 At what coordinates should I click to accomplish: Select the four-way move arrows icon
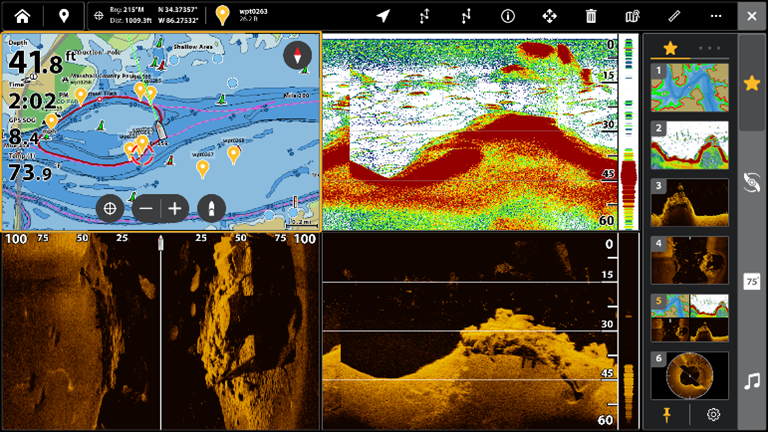[x=549, y=16]
